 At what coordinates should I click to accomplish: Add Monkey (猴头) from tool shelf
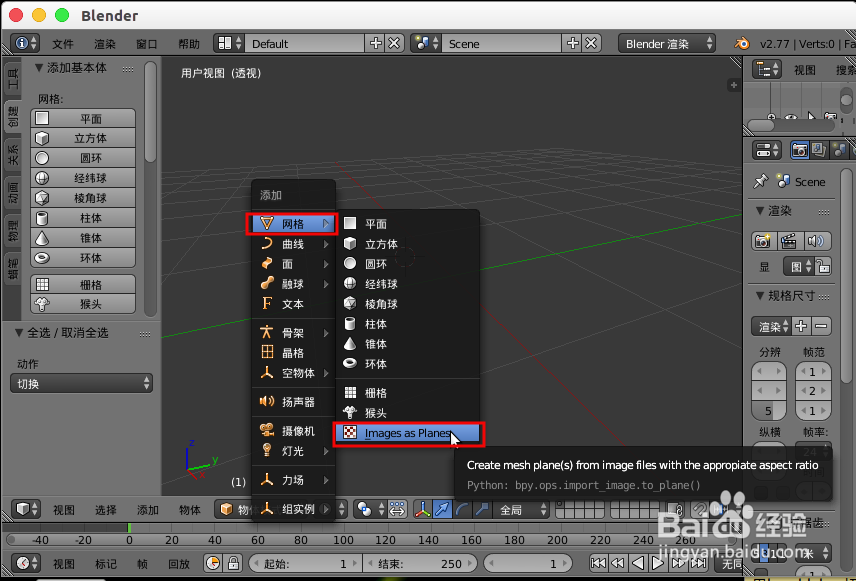83,304
